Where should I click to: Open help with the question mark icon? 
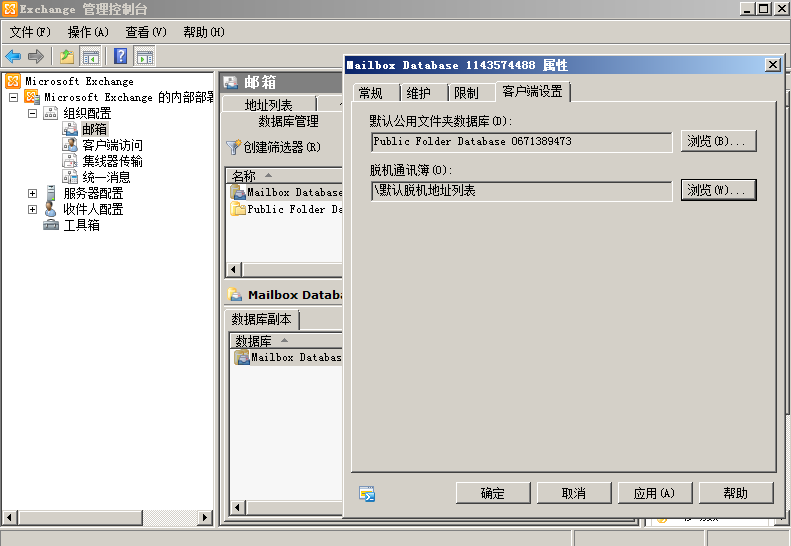coord(121,56)
